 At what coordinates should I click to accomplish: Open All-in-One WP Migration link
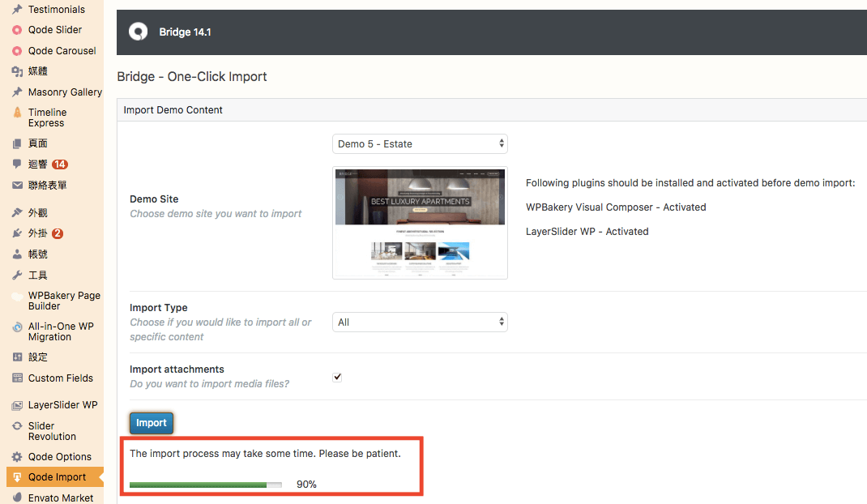click(61, 331)
